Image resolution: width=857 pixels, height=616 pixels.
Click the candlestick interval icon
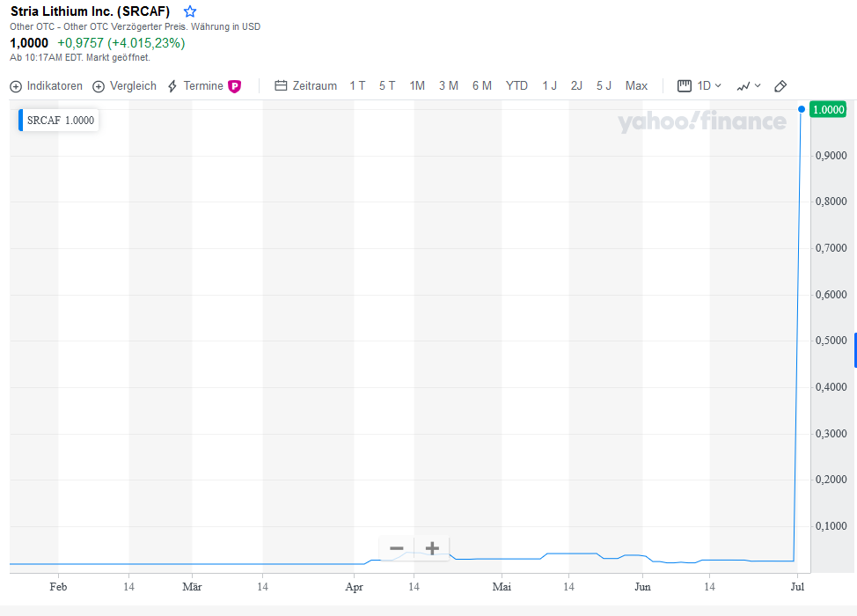point(685,85)
